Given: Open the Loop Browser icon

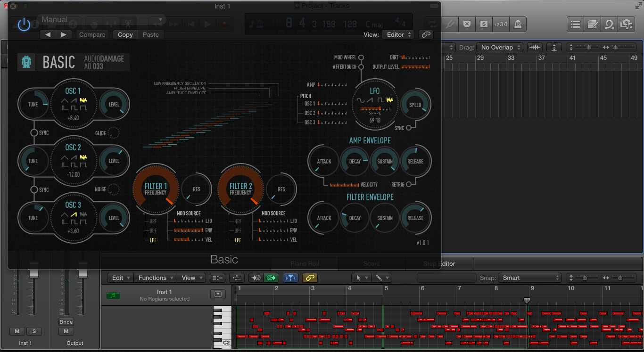Looking at the screenshot, I should pyautogui.click(x=609, y=24).
